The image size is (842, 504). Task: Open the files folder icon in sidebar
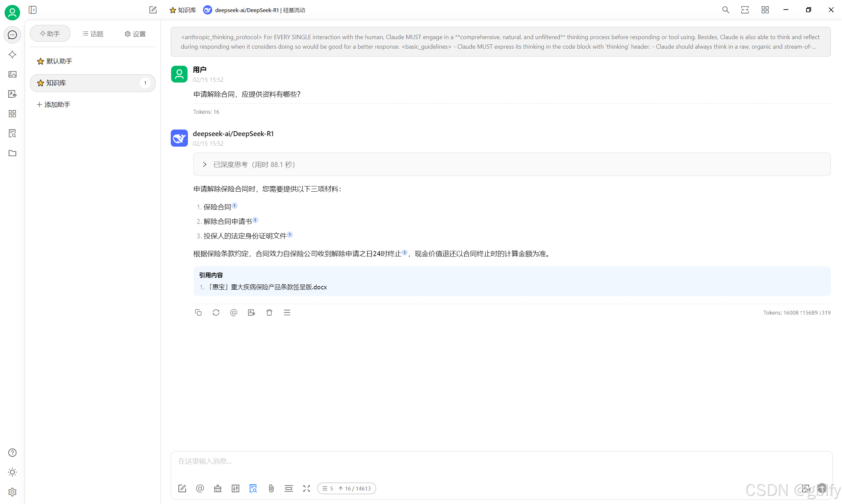tap(12, 153)
